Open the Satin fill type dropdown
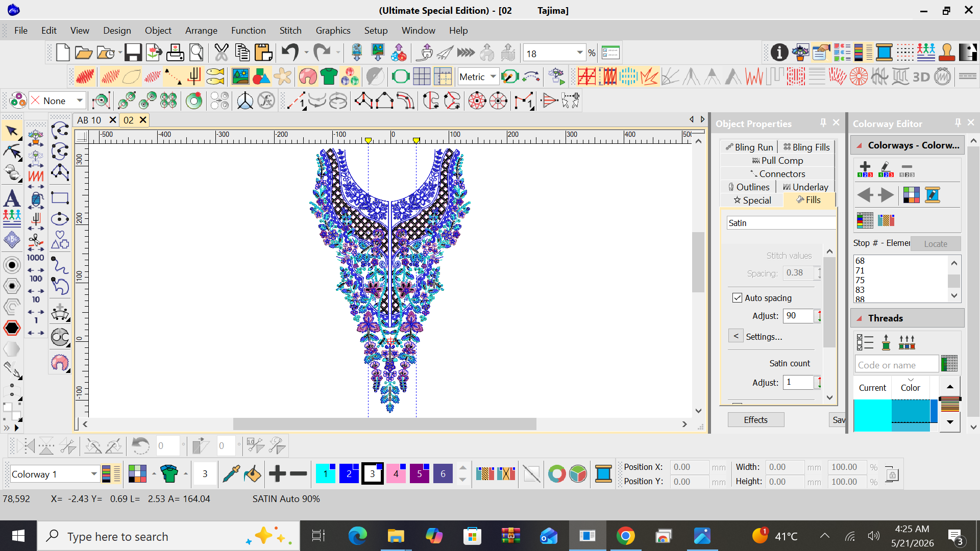Image resolution: width=980 pixels, height=551 pixels. pos(781,223)
